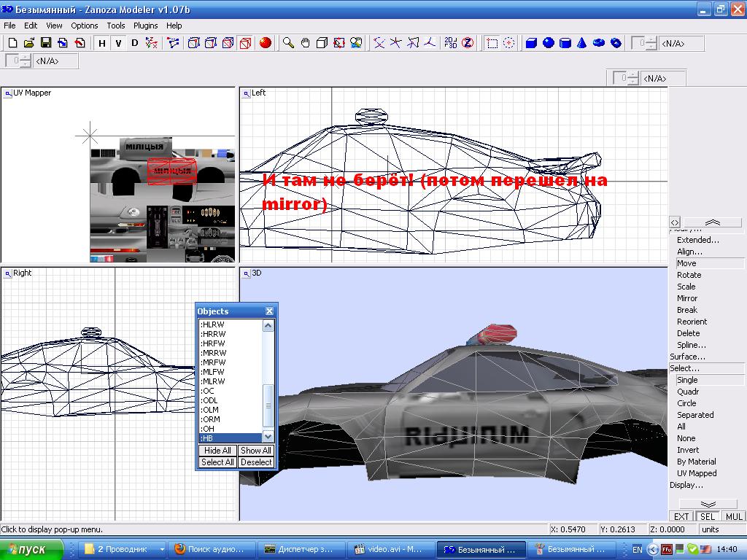Click Deselect in Objects window

(x=256, y=462)
